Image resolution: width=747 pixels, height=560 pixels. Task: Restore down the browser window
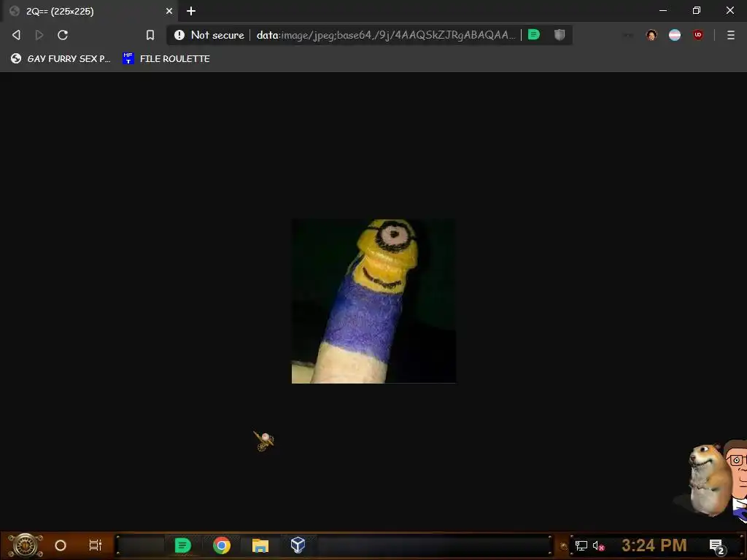click(x=697, y=10)
